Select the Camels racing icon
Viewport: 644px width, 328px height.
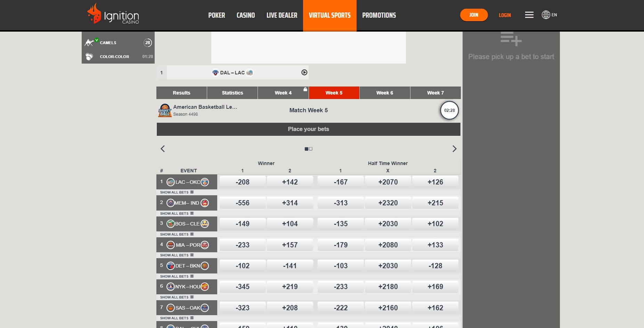[x=90, y=42]
